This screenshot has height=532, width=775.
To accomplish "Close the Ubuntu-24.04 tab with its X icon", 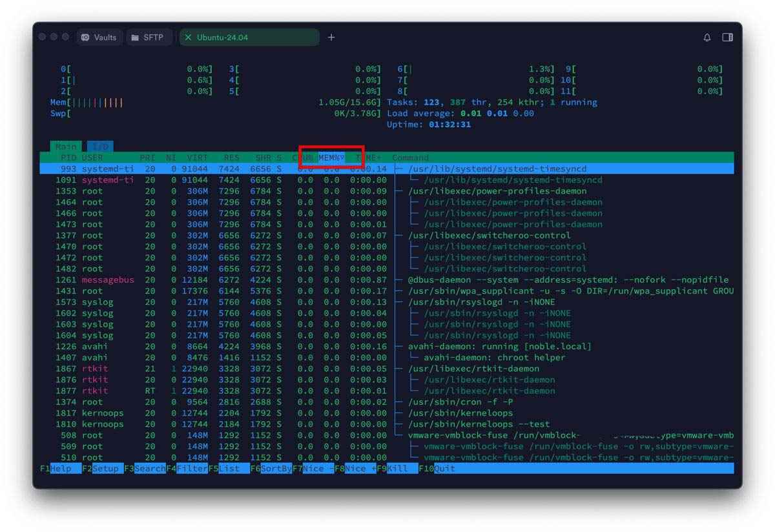I will pos(189,37).
